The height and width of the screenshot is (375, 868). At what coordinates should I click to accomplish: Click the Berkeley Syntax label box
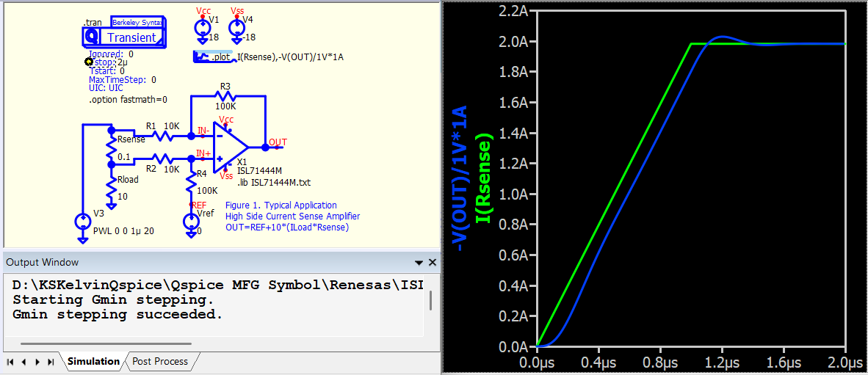tap(138, 23)
